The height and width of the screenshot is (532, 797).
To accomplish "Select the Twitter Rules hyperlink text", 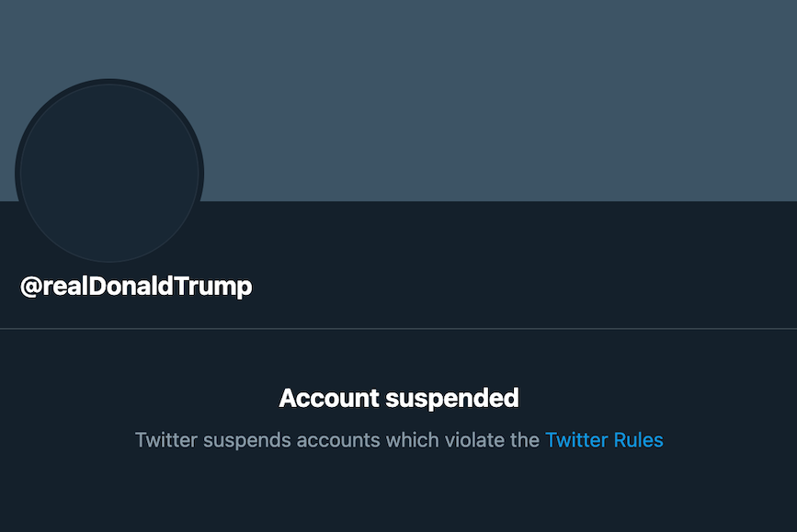I will pos(605,440).
